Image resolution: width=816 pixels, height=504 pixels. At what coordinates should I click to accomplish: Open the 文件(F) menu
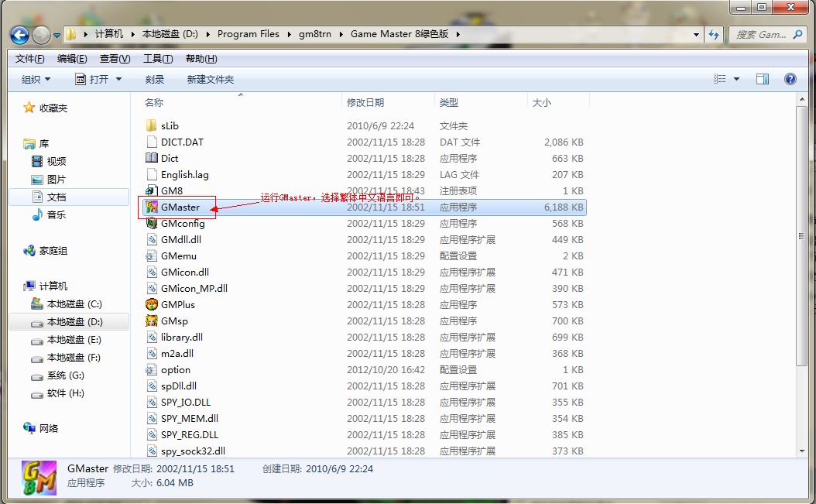pos(29,59)
